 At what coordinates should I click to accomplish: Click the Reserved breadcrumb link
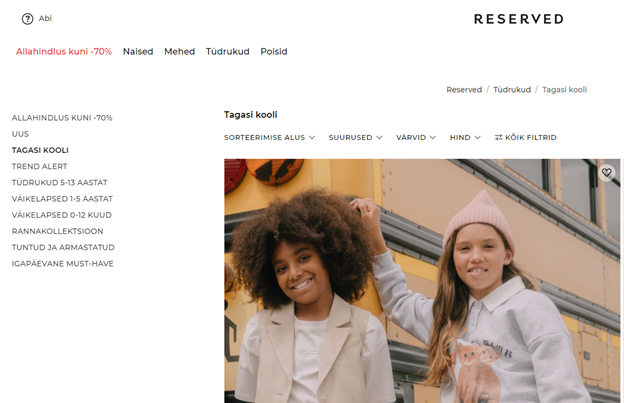pos(464,90)
